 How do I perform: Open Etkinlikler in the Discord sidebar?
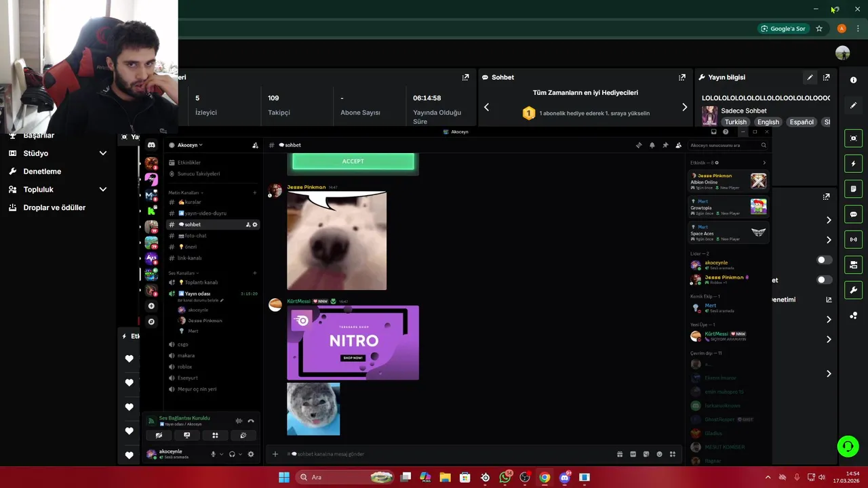pos(213,163)
